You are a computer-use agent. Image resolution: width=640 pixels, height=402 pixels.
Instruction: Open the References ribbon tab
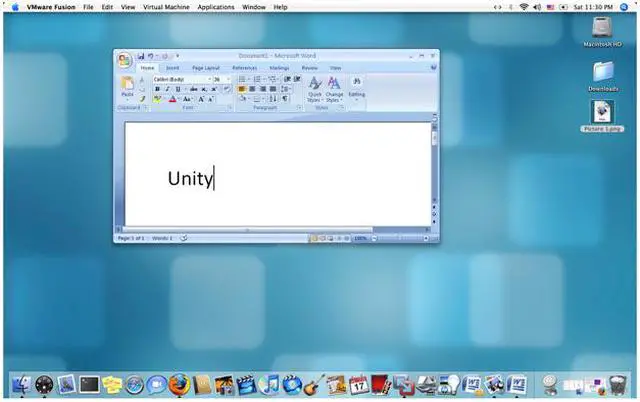click(244, 68)
